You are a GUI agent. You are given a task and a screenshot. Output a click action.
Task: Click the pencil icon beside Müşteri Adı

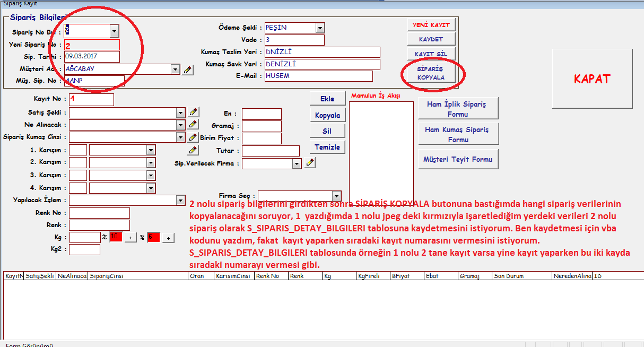[x=187, y=70]
